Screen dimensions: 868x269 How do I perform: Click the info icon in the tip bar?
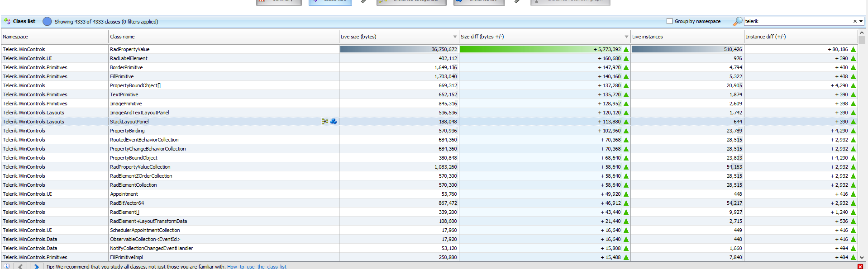(x=7, y=266)
